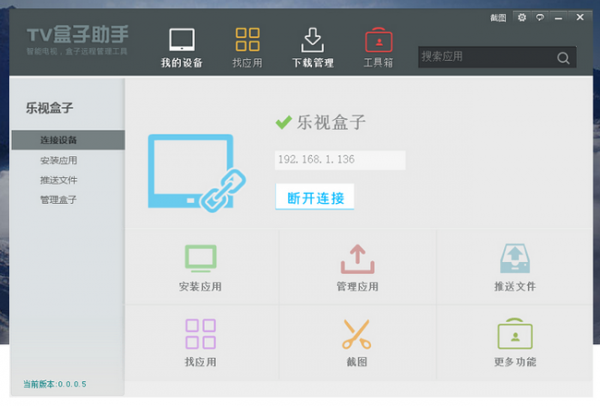Select 安装应用 in the left sidebar
Image resolution: width=600 pixels, height=406 pixels.
59,160
